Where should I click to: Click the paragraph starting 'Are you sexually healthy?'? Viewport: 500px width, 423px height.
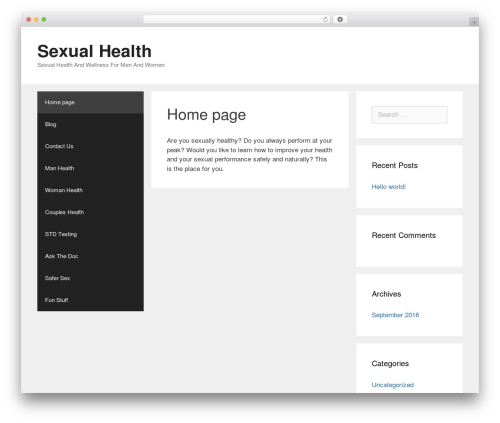tap(249, 155)
